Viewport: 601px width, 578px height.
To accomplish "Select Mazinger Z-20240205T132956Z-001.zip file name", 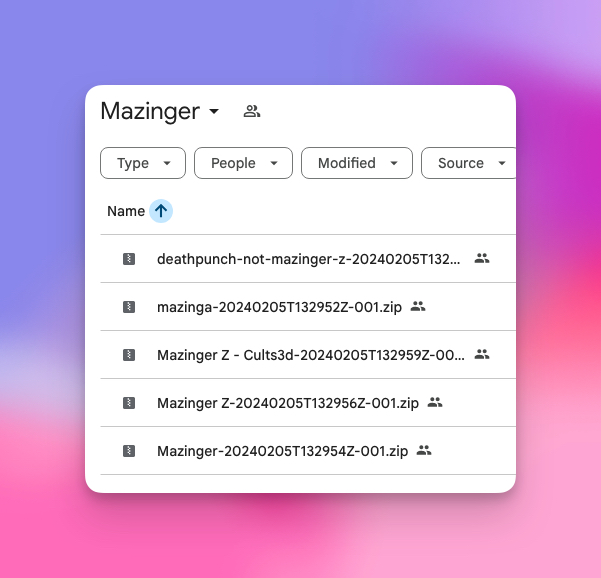I will coord(288,403).
